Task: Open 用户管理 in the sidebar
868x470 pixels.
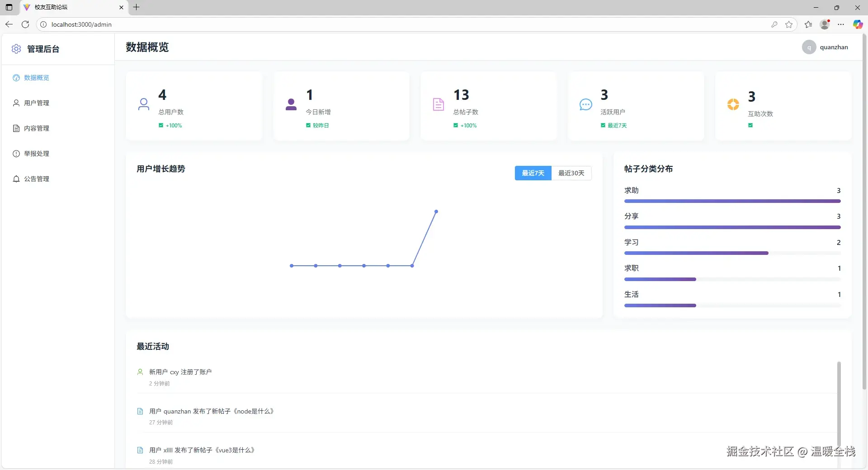Action: click(36, 103)
